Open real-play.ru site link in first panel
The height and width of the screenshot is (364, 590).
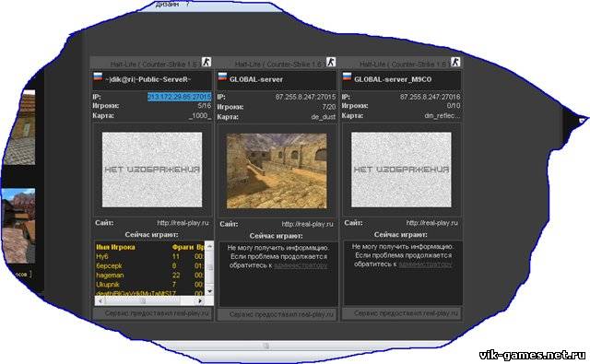(183, 223)
